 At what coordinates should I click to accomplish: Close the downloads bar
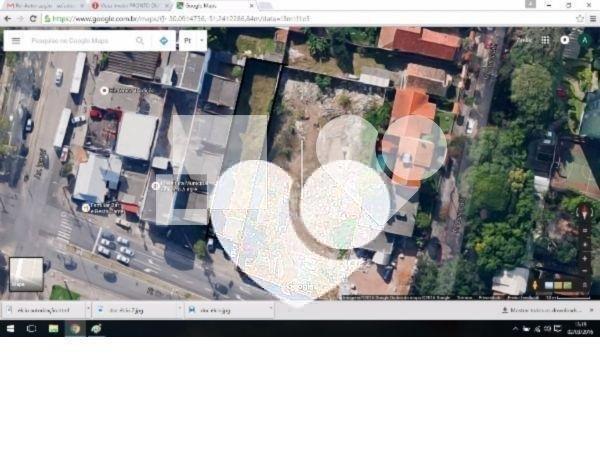[x=592, y=310]
